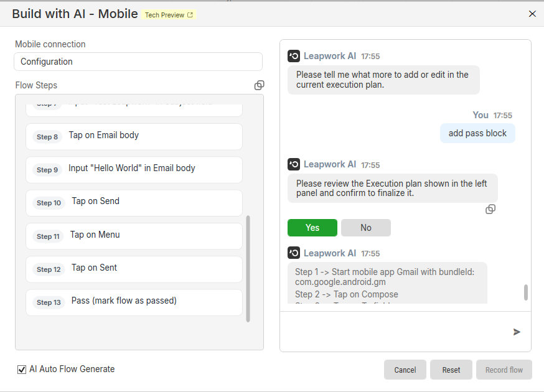
Task: Close the Build with AI dialog
Action: click(532, 14)
